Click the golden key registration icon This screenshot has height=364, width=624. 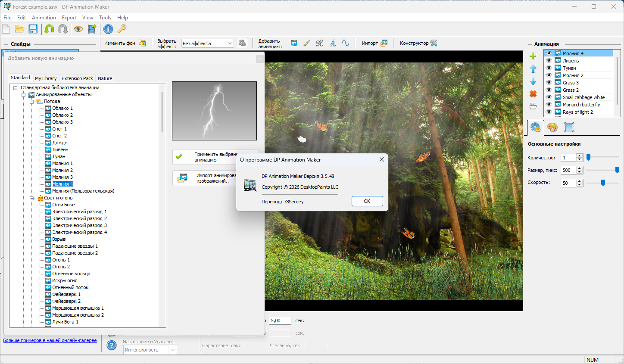[122, 29]
